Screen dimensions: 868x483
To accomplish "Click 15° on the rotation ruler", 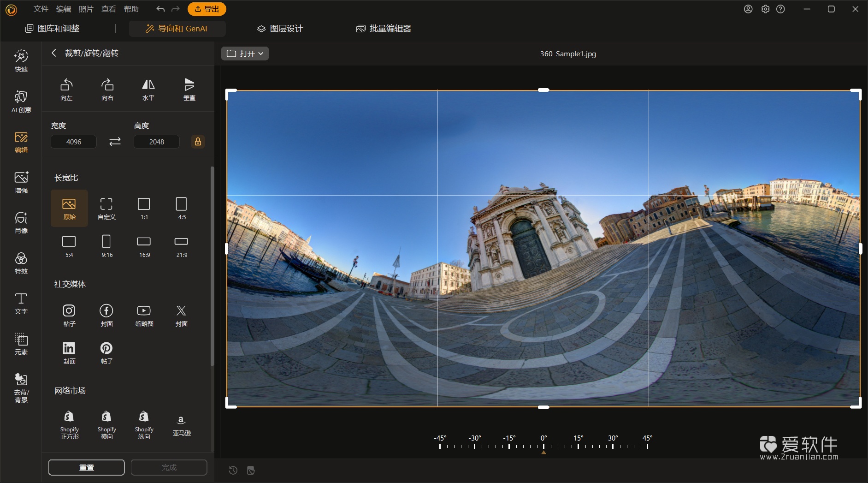I will click(578, 441).
